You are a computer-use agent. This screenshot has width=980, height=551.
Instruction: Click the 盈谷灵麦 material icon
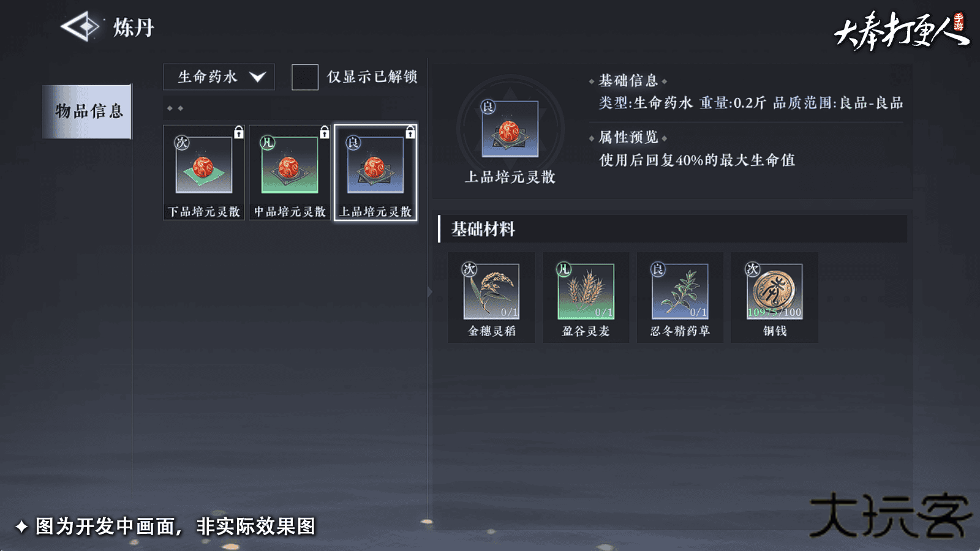coord(586,291)
